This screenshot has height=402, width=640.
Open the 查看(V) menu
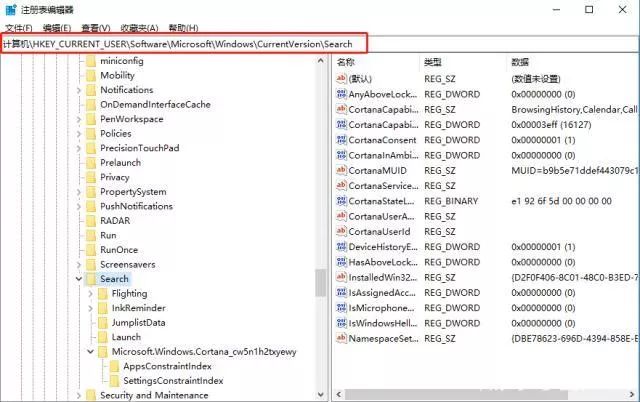pyautogui.click(x=96, y=28)
